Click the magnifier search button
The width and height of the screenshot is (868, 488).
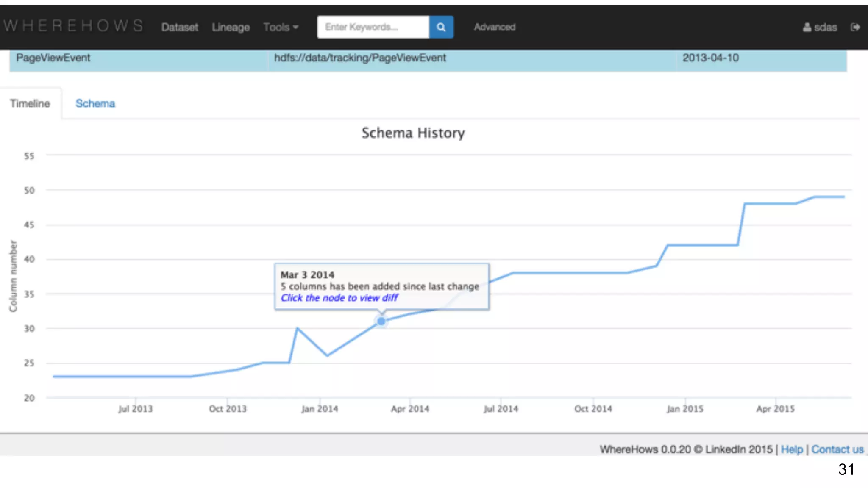pos(441,27)
